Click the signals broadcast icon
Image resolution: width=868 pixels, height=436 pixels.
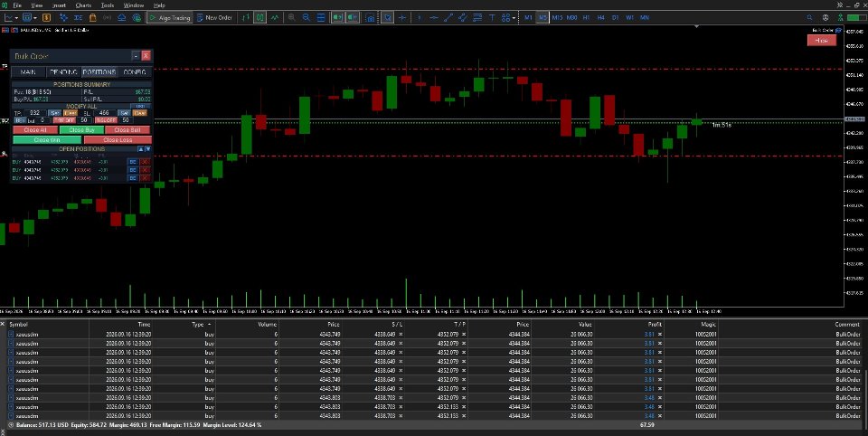coord(107,18)
